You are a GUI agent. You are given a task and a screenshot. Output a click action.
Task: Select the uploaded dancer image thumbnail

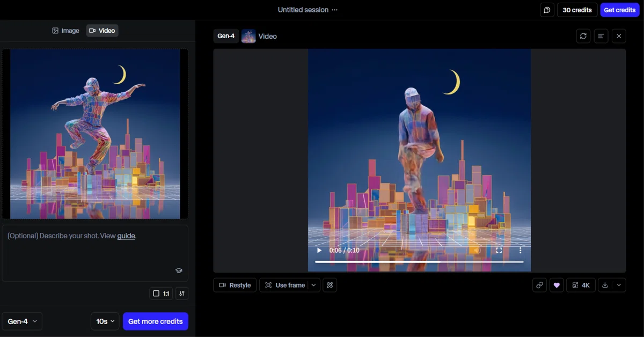point(95,134)
